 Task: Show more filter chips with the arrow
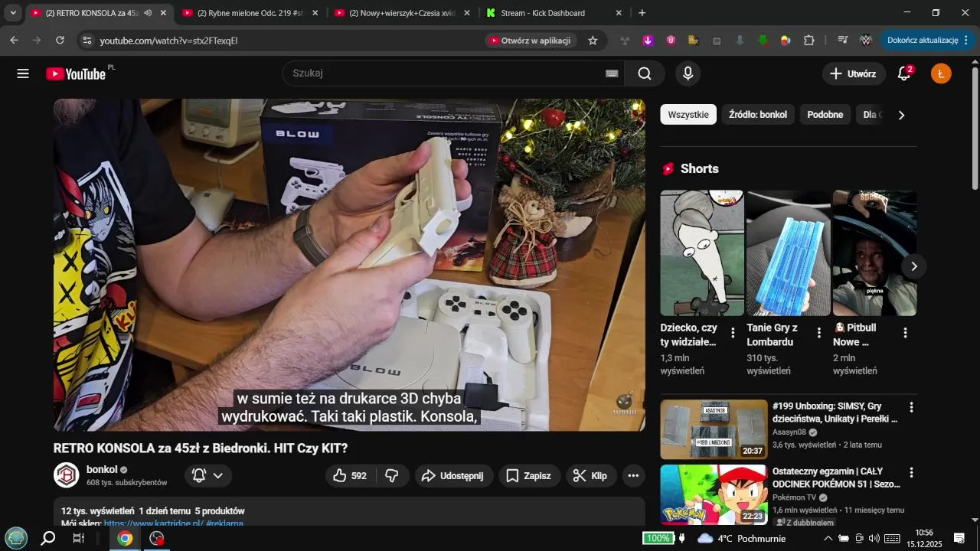click(x=901, y=115)
